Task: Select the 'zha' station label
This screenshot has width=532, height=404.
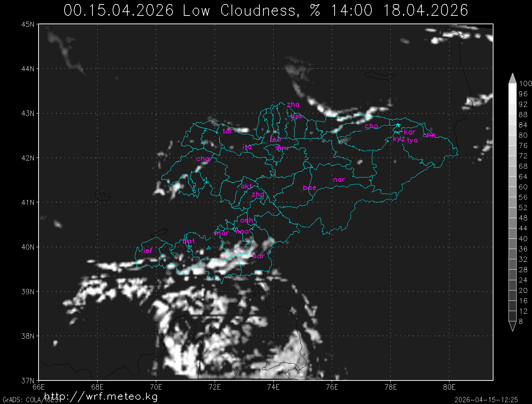Action: click(x=293, y=105)
